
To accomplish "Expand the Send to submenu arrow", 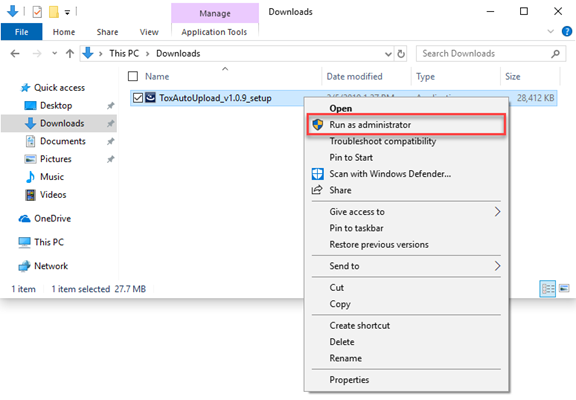I will 497,266.
